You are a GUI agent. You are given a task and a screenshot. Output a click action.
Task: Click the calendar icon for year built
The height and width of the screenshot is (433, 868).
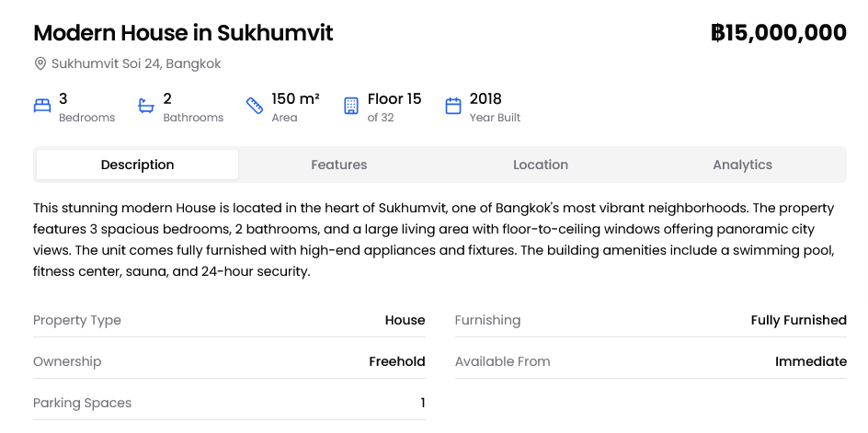tap(452, 106)
